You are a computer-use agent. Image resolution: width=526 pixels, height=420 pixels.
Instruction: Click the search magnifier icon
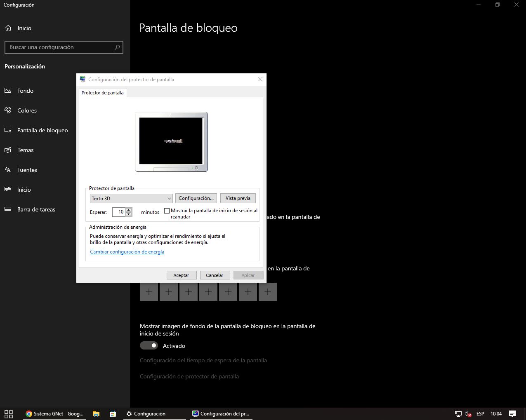(x=117, y=47)
